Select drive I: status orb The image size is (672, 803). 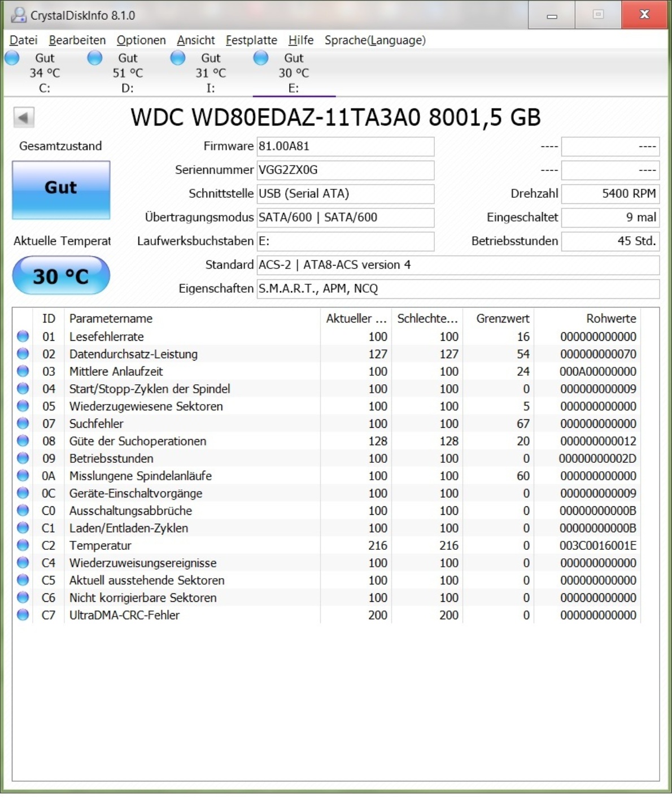click(178, 58)
